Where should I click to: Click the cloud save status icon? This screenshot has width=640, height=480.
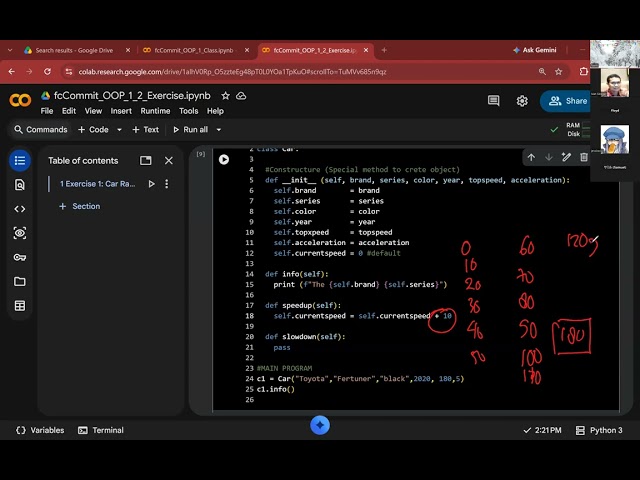point(241,96)
